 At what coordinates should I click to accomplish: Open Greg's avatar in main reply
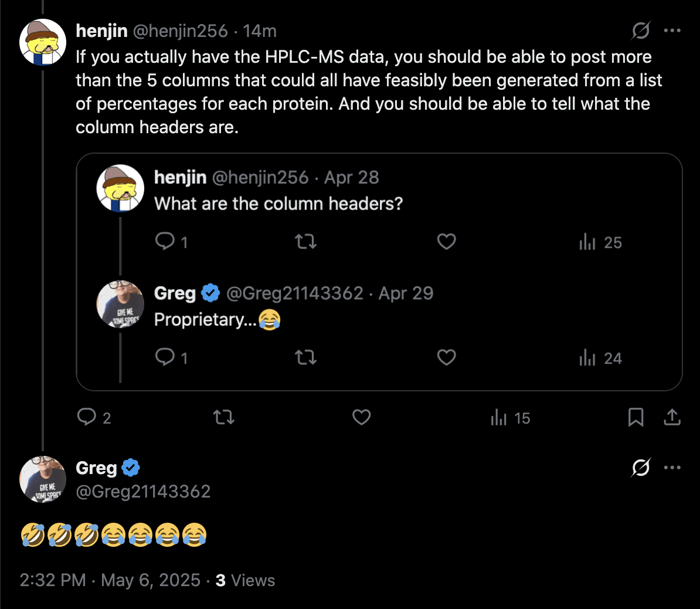coord(42,479)
